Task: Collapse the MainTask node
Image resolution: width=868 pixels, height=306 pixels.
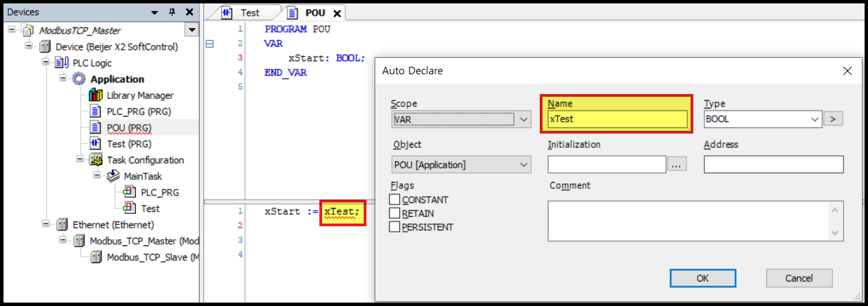Action: point(97,176)
